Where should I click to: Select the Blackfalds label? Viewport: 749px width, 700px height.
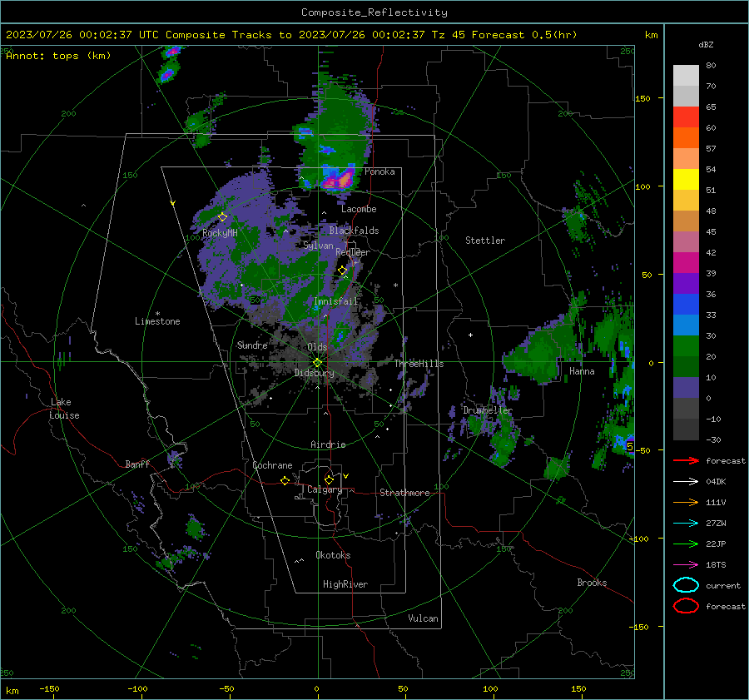pos(354,231)
